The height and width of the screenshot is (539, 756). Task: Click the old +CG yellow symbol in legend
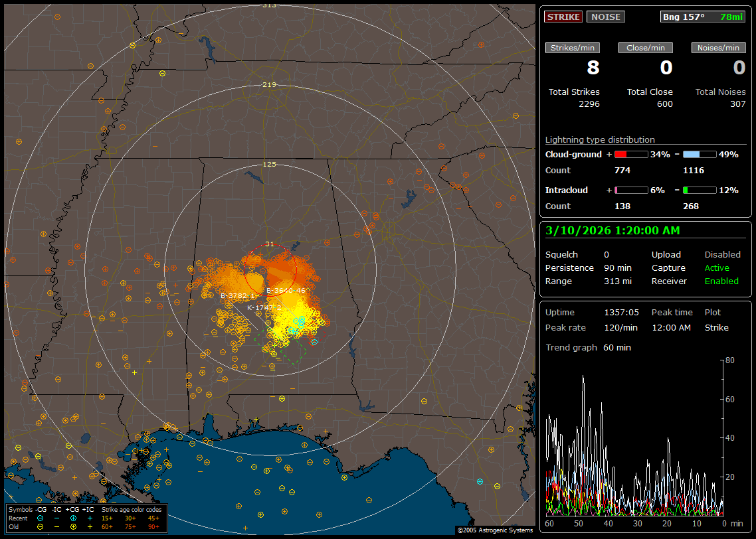click(73, 526)
